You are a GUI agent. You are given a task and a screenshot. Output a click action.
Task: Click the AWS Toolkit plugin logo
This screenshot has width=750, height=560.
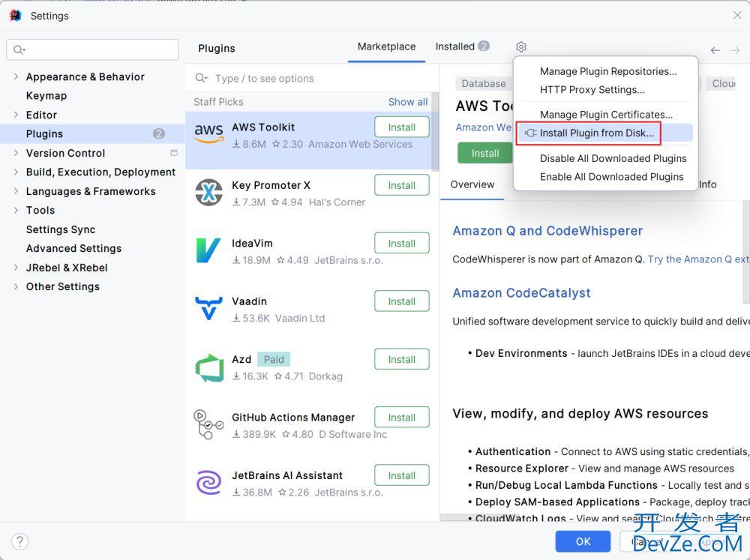208,133
